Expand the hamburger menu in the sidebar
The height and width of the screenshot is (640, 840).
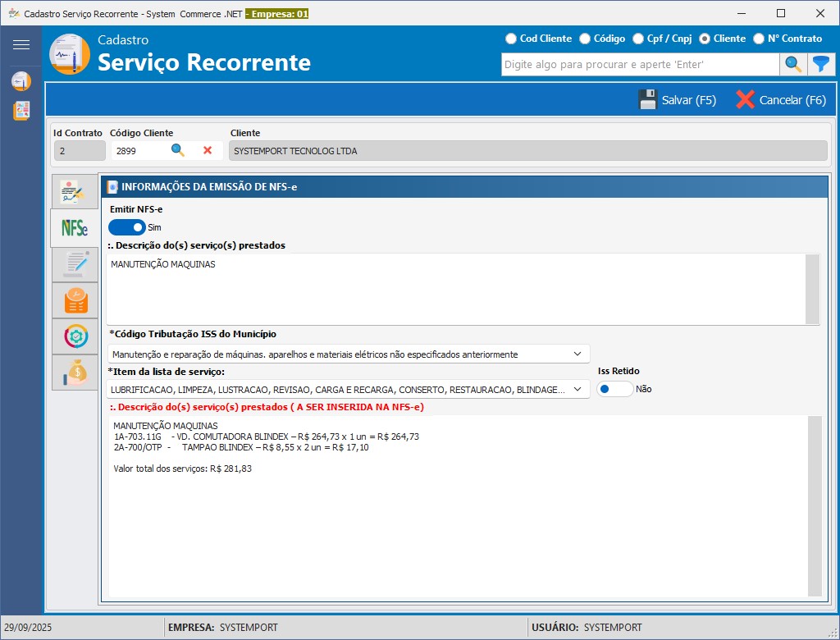pyautogui.click(x=22, y=44)
